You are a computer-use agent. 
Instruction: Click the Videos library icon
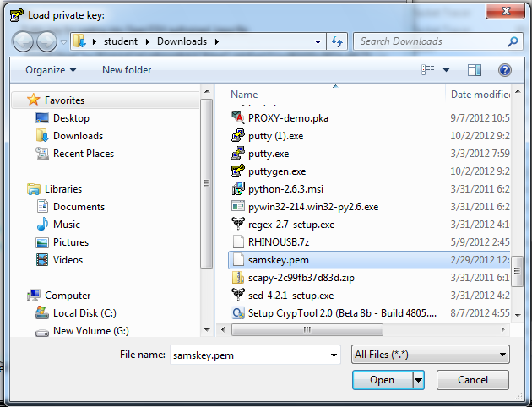click(42, 260)
